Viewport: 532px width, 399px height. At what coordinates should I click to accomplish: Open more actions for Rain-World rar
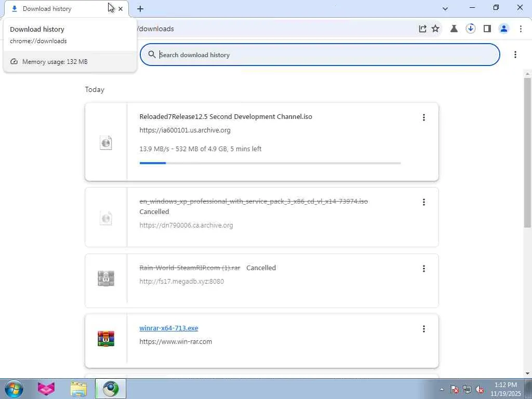click(x=424, y=269)
